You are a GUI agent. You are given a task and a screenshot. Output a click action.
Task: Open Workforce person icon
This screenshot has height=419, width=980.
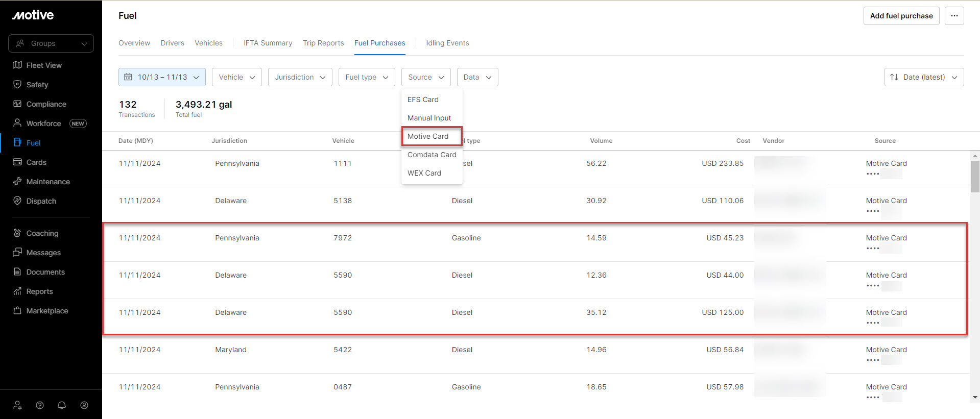click(17, 123)
